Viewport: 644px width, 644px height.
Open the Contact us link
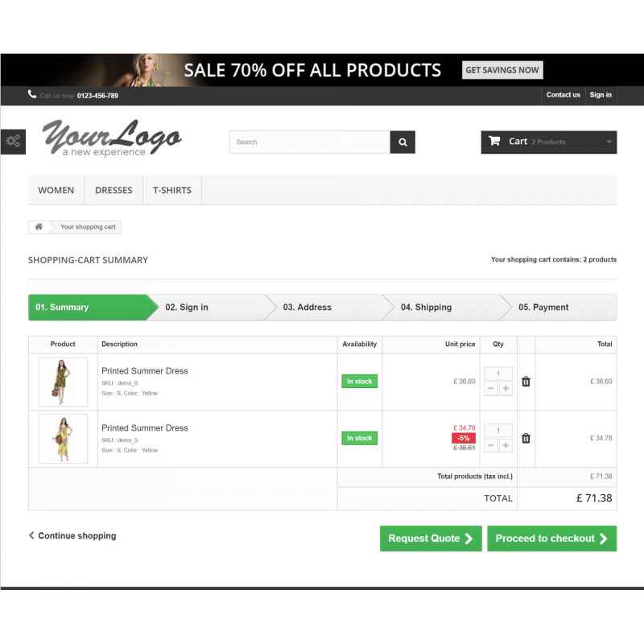click(x=563, y=95)
